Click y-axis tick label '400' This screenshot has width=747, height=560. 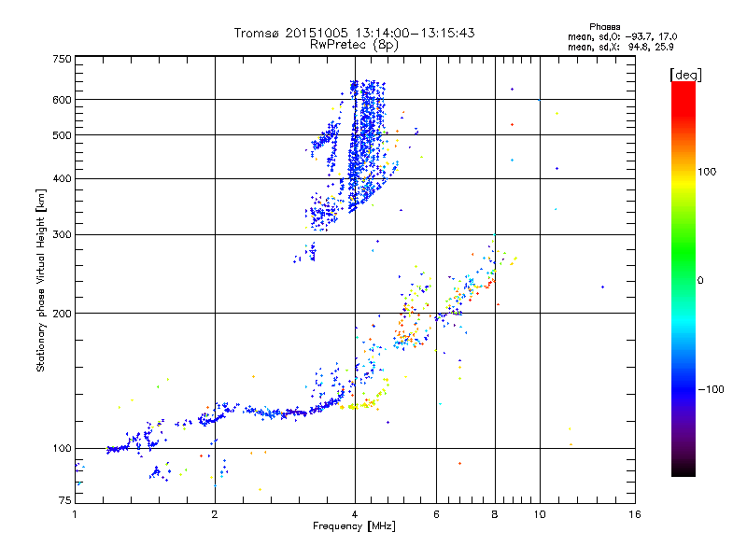tap(62, 179)
